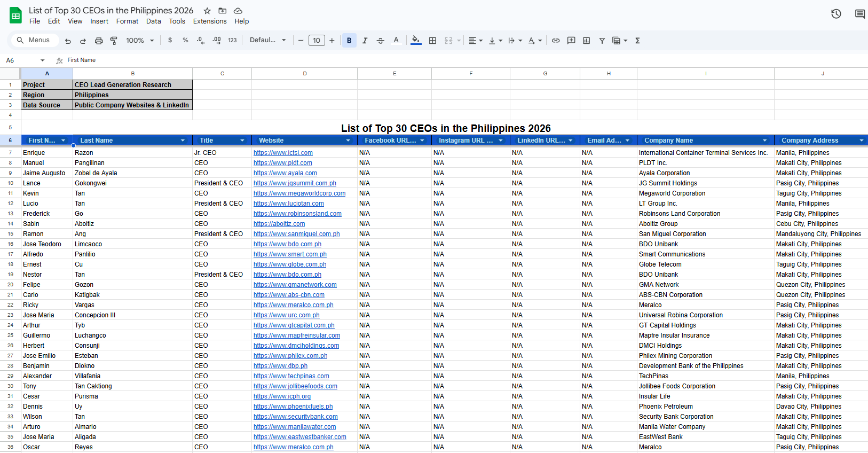Apply strikethrough formatting
The height and width of the screenshot is (453, 868).
380,41
